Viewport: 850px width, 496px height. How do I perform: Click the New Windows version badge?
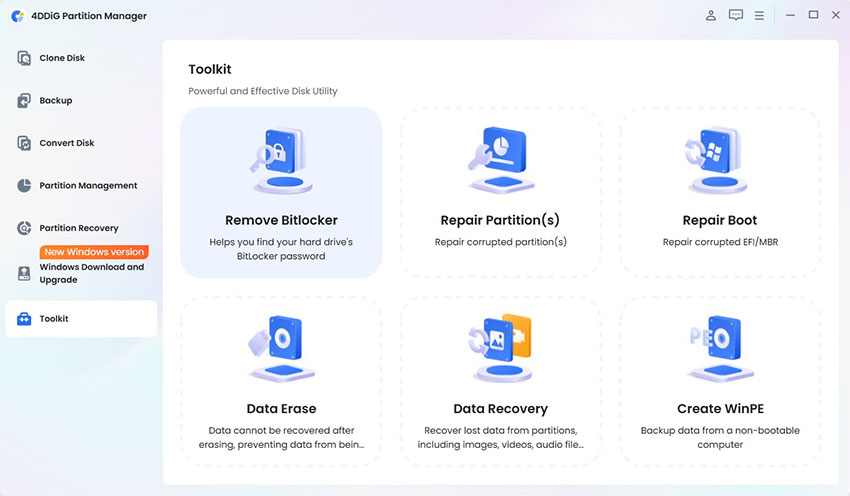click(94, 252)
